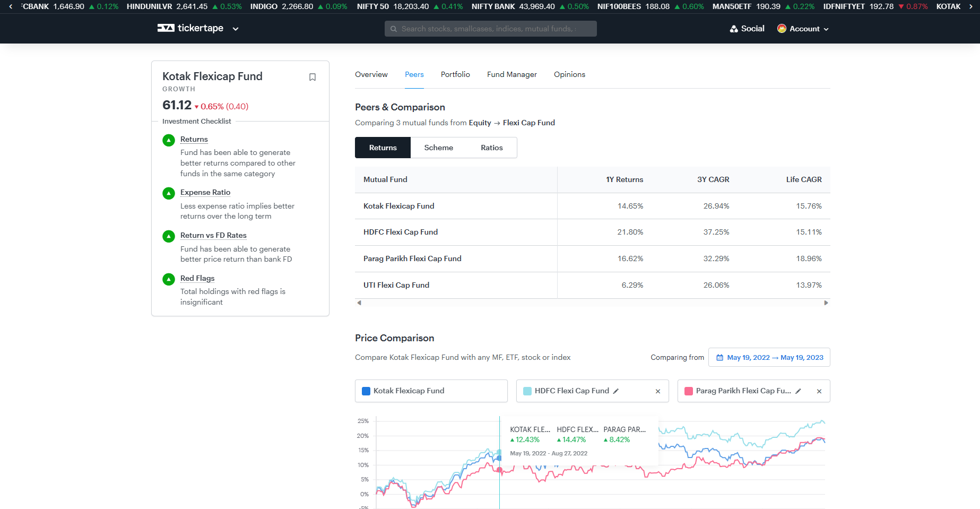Viewport: 980px width, 509px height.
Task: Click Flexi Cap Fund breadcrumb link
Action: point(529,123)
